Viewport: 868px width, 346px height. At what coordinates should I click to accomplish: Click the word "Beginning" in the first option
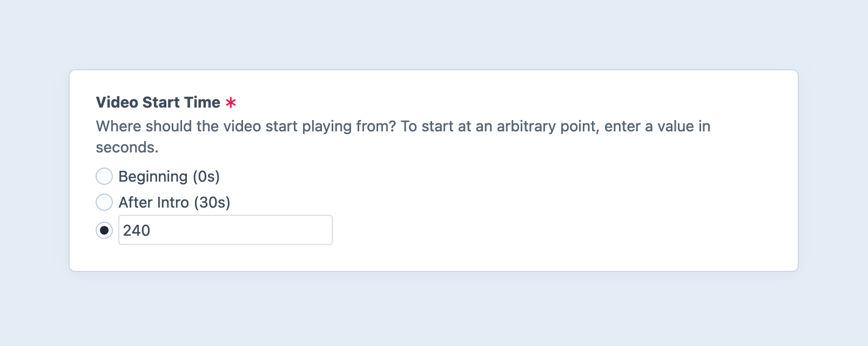(x=153, y=177)
